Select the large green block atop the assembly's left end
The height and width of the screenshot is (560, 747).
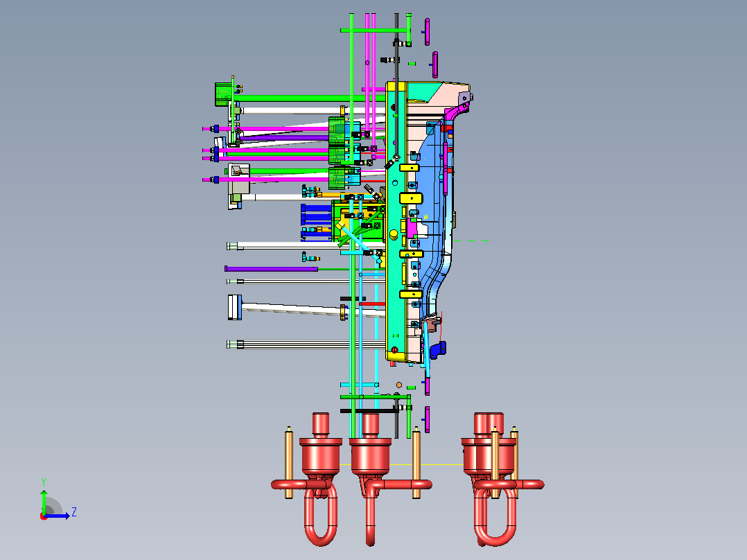coord(223,94)
